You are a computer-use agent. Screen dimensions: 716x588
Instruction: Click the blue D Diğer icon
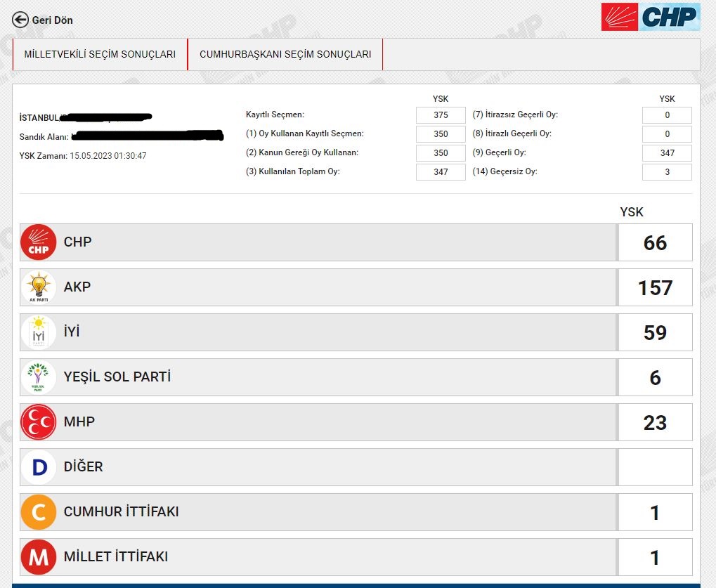point(39,467)
